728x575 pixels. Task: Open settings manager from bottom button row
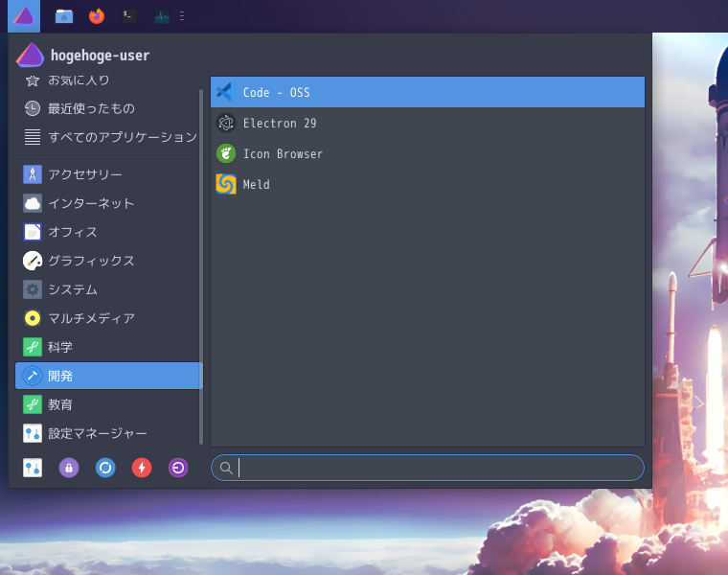(33, 468)
